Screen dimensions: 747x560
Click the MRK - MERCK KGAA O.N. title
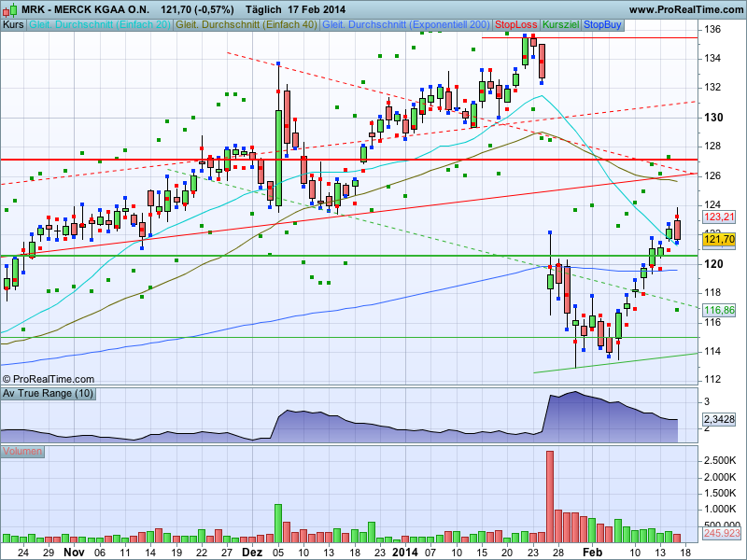point(85,9)
